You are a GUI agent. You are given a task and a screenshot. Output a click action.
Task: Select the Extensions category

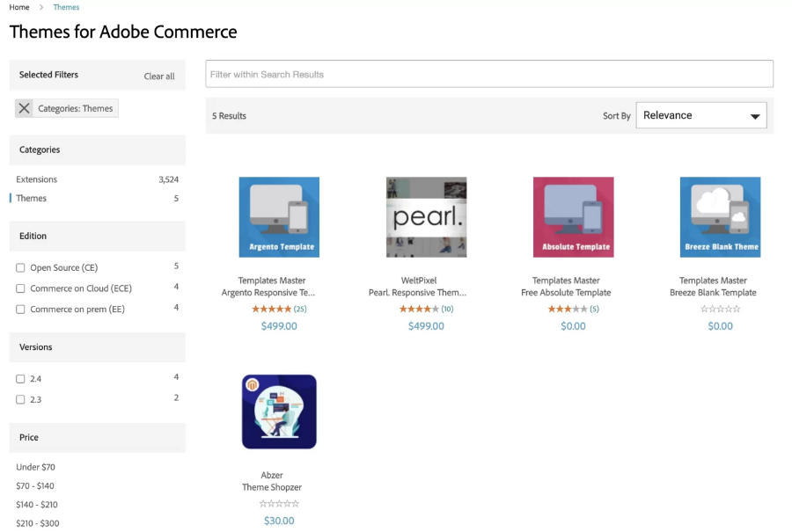tap(36, 179)
